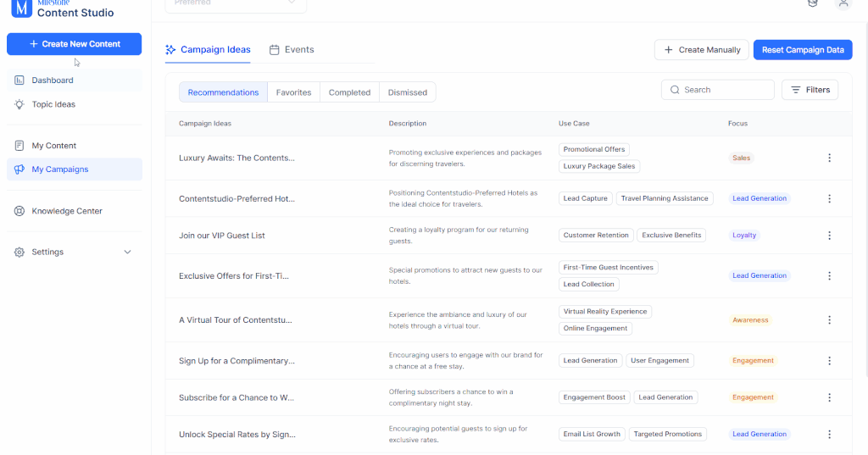Click the user profile avatar icon

(843, 4)
